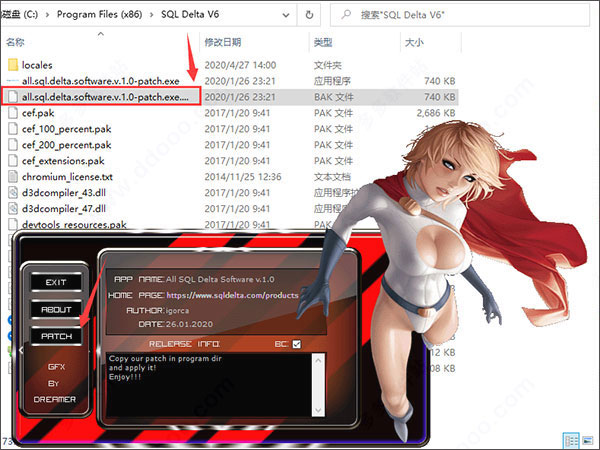This screenshot has height=450, width=600.
Task: Open the address bar history dropdown
Action: pyautogui.click(x=285, y=15)
